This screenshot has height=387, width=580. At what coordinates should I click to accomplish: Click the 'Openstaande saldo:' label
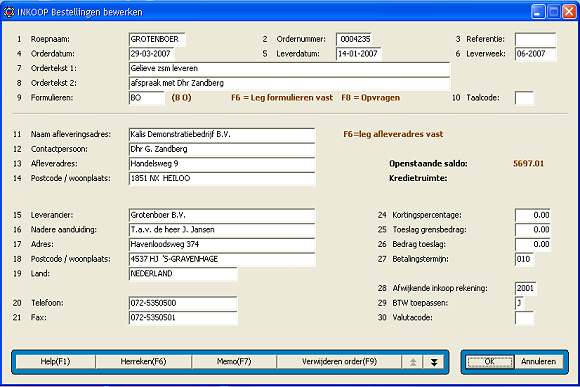coord(428,164)
